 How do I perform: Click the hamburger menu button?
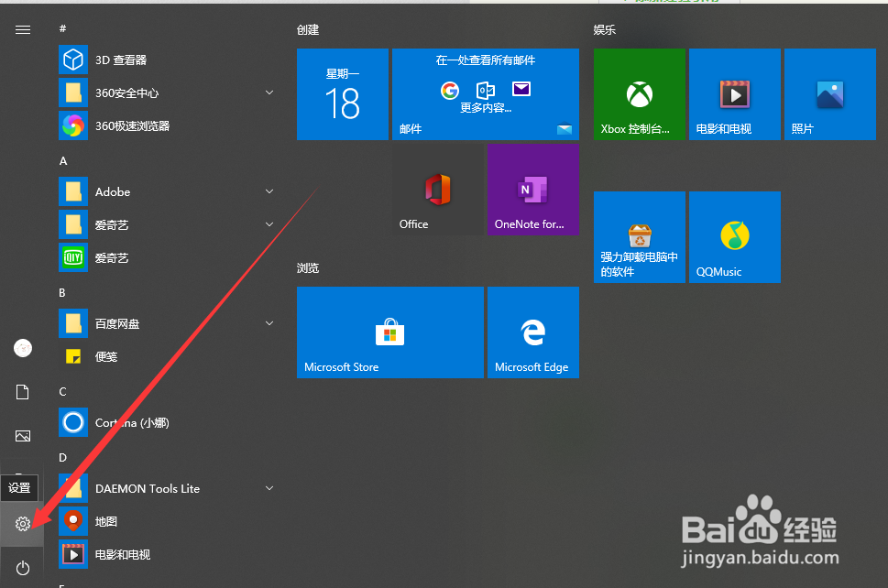pyautogui.click(x=23, y=29)
